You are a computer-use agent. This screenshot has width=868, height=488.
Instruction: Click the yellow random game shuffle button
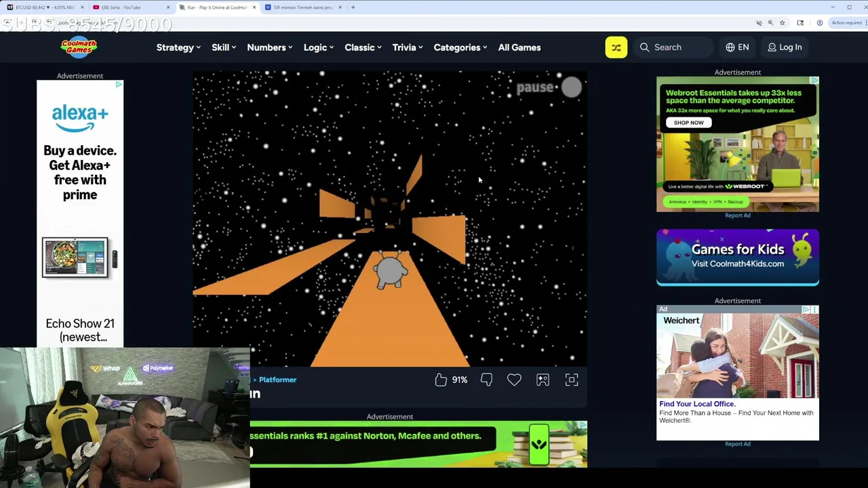[616, 47]
